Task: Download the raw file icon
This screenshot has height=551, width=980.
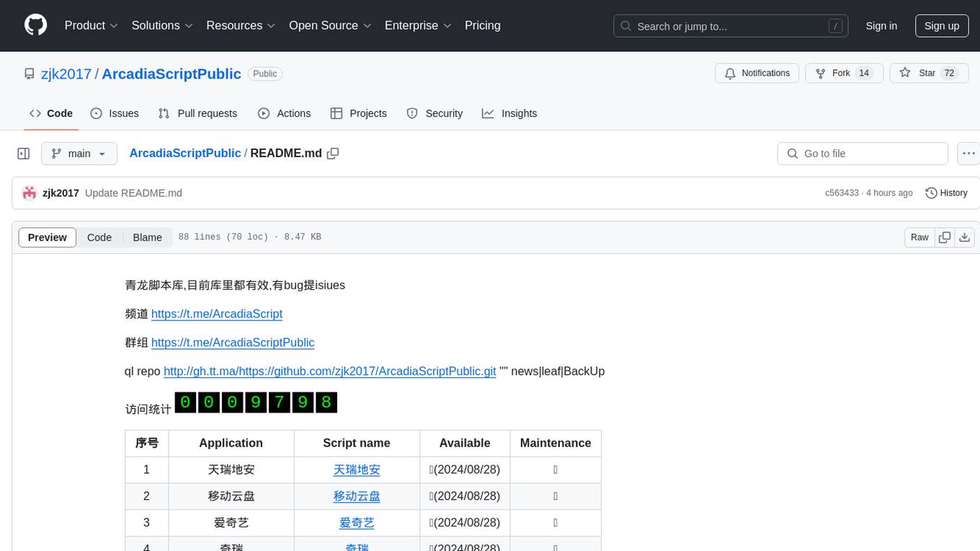Action: click(x=965, y=237)
